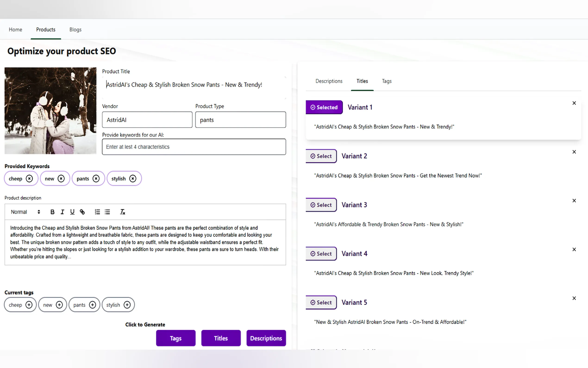Insert a link using the link icon

[x=82, y=212]
